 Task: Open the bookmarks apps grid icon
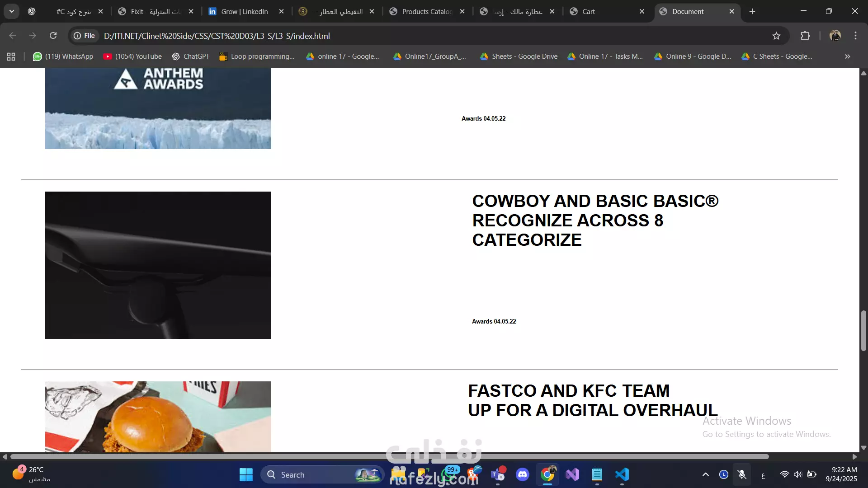(11, 56)
